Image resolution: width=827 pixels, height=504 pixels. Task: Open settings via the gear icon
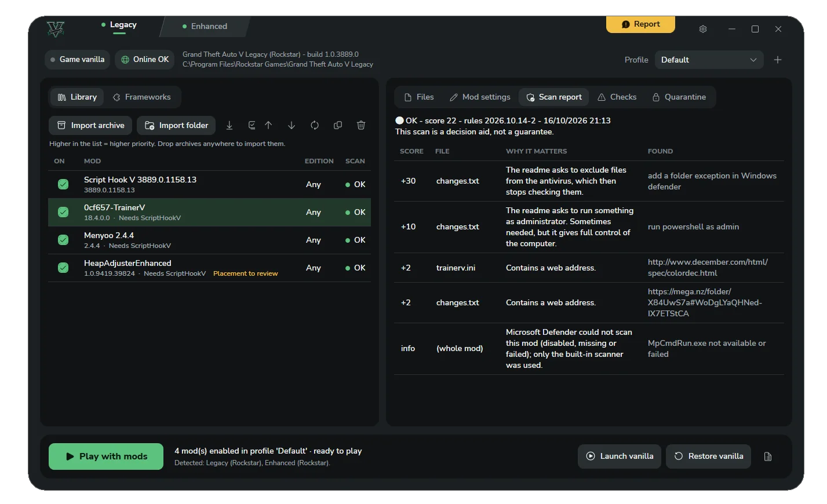point(703,29)
